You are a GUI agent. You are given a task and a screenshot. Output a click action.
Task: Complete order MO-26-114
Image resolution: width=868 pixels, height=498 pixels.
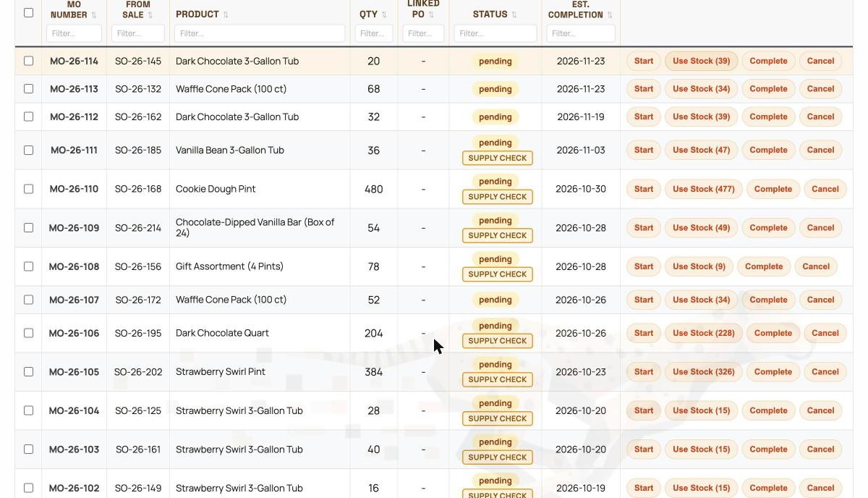pos(768,61)
